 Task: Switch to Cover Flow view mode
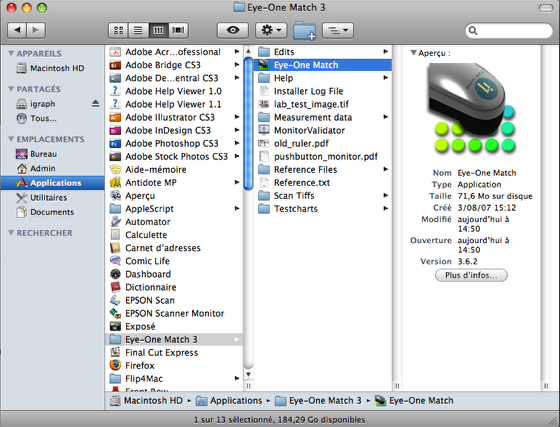click(x=178, y=30)
